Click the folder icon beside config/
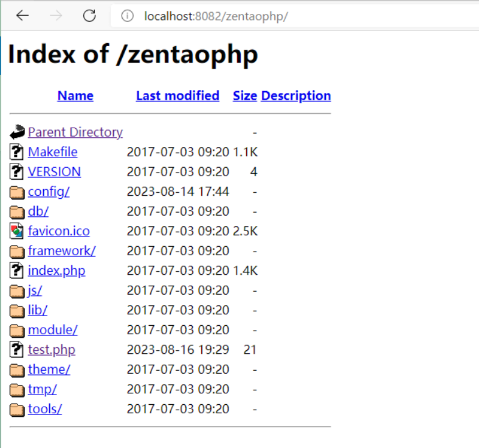The image size is (479, 448). click(x=17, y=192)
